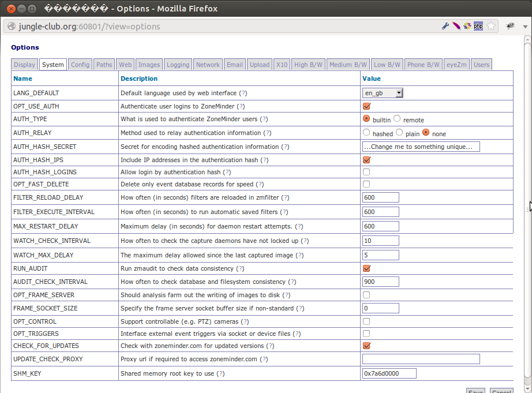Viewport: 532px width, 393px height.
Task: Select hashed auth relay option
Action: pos(366,132)
